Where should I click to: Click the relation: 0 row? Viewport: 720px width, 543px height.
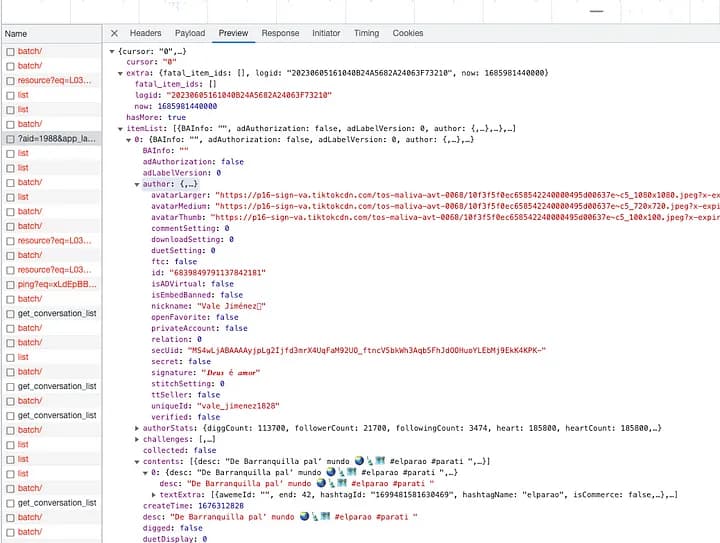pyautogui.click(x=176, y=339)
